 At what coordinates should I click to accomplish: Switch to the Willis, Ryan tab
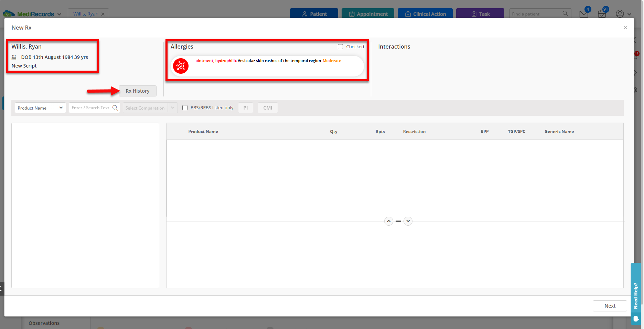(x=86, y=14)
